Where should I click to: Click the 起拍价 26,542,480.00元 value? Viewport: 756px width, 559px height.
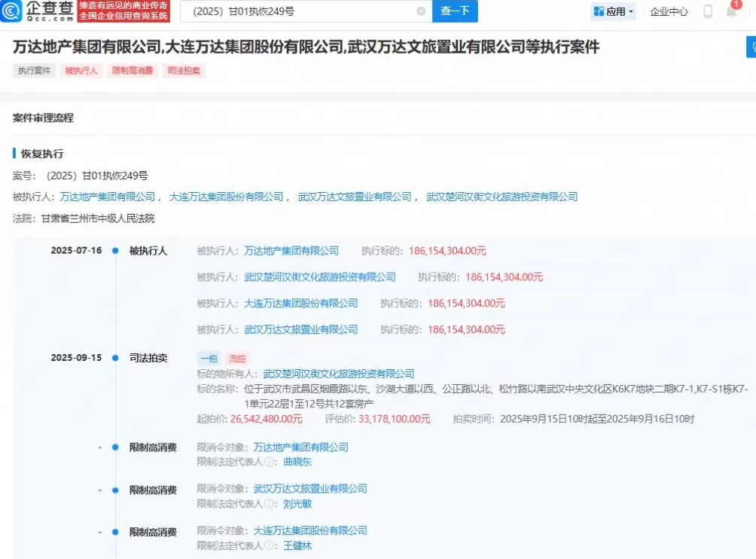coord(266,419)
